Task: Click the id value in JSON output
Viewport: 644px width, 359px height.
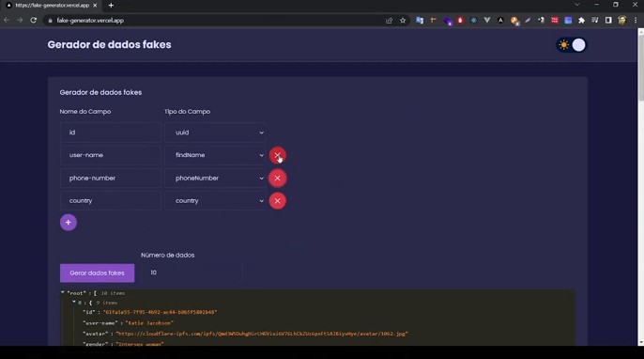Action: tap(160, 312)
